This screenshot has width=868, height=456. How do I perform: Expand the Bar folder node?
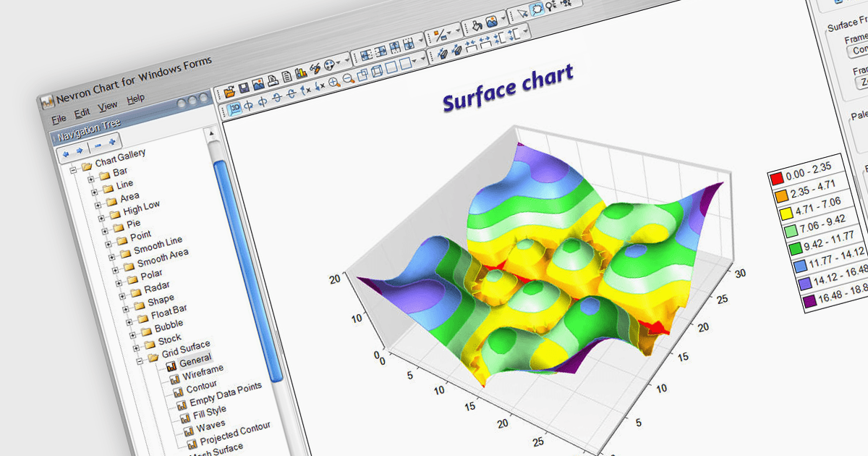tap(91, 180)
